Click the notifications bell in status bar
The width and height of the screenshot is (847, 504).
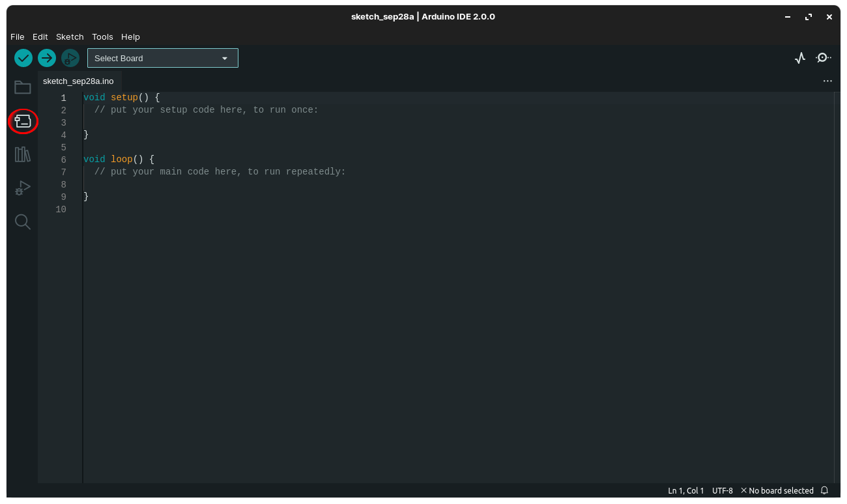[824, 490]
